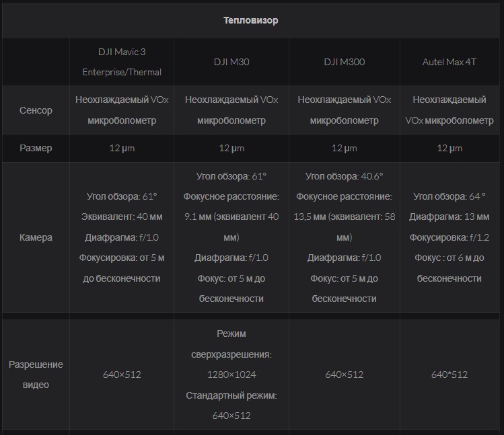Click 'Стандартный режим:' in M30 resolution cell
Screen dimensions: 504x435
coord(231,395)
